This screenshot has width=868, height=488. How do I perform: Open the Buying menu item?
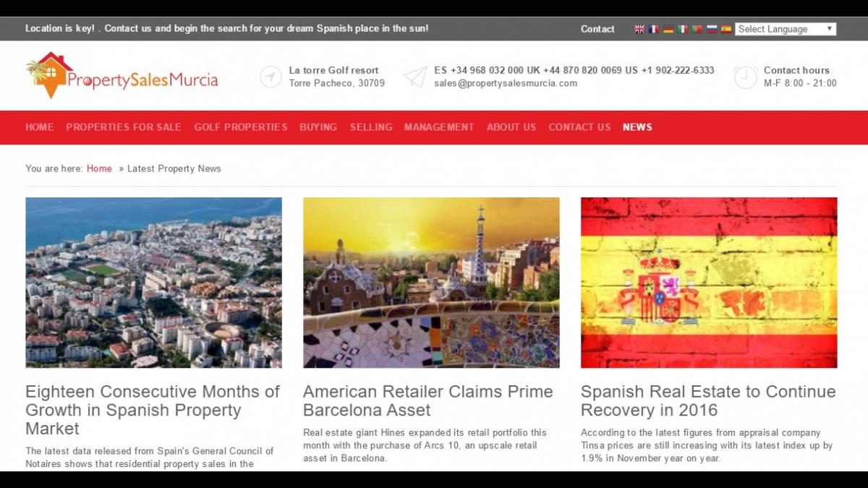pyautogui.click(x=318, y=127)
